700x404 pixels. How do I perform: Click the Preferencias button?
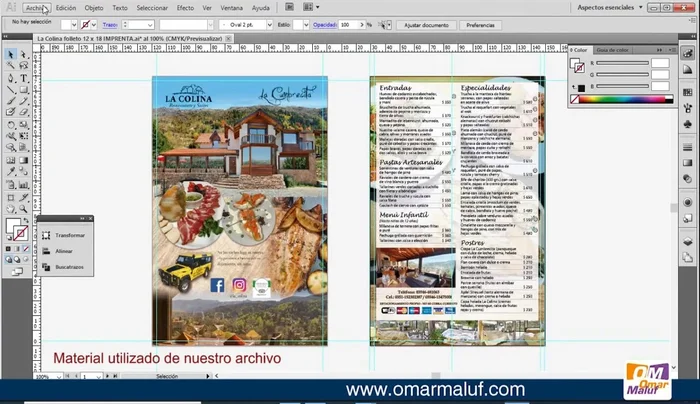click(x=480, y=23)
